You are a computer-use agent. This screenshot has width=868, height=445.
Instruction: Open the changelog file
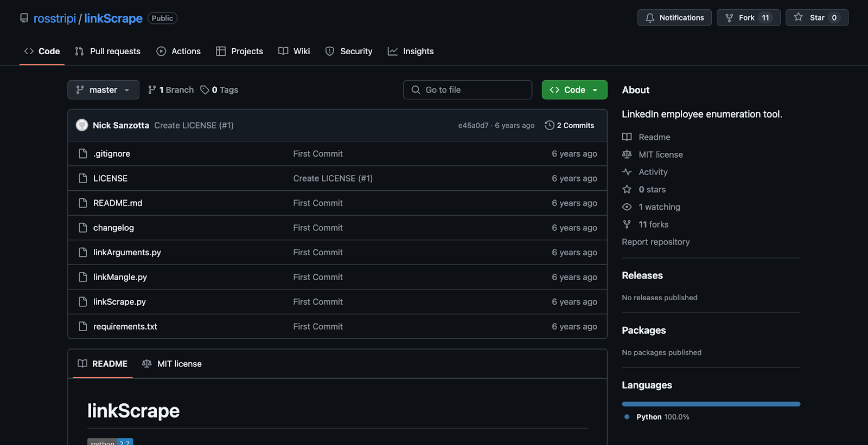113,228
